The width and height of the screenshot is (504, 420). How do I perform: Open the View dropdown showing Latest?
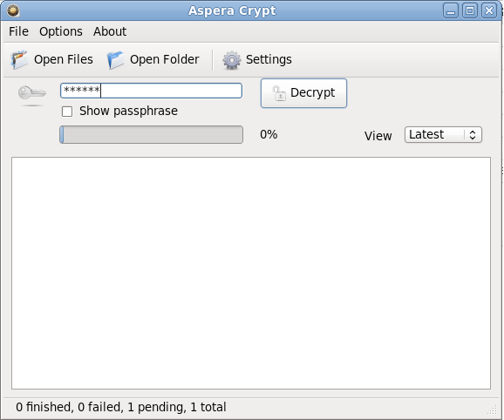click(443, 134)
